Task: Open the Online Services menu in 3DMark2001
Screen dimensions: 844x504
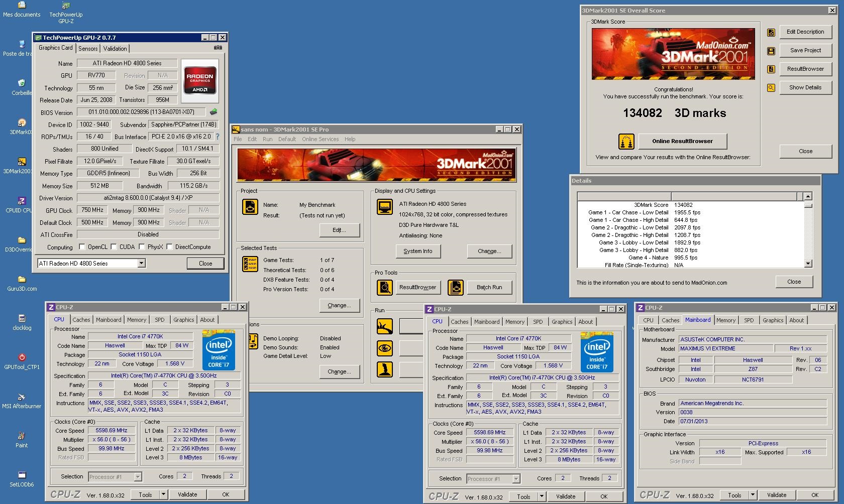Action: 320,139
